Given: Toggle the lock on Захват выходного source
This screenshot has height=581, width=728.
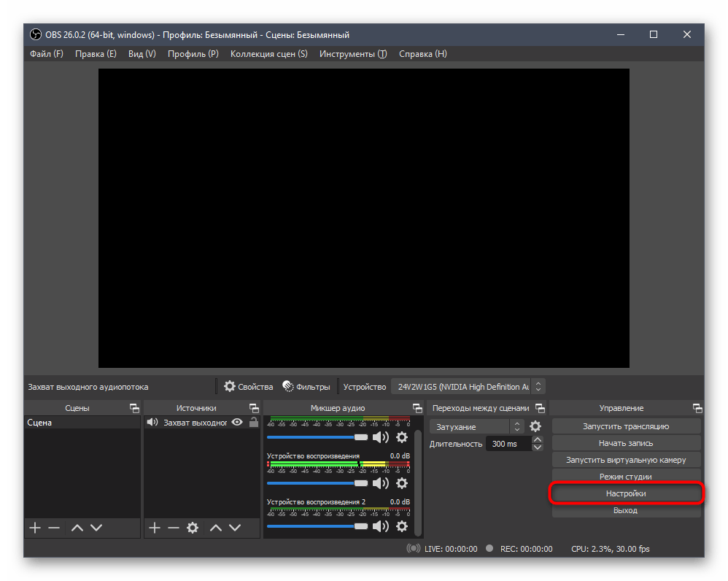Looking at the screenshot, I should (254, 423).
